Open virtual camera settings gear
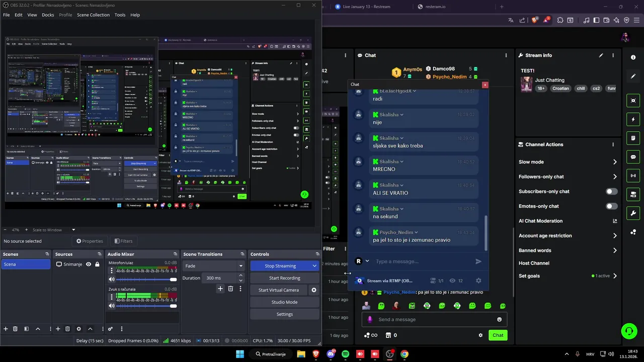Screen dimensions: 644x362 pos(314,290)
